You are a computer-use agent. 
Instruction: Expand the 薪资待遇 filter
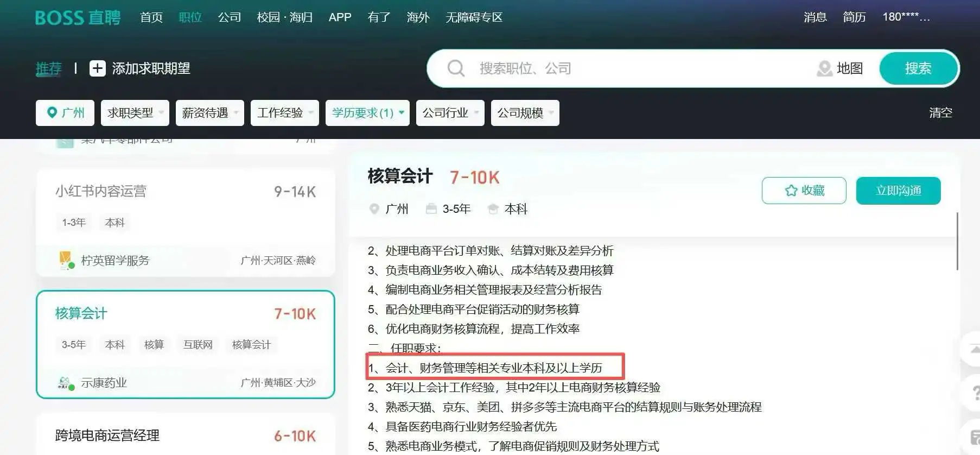(210, 113)
